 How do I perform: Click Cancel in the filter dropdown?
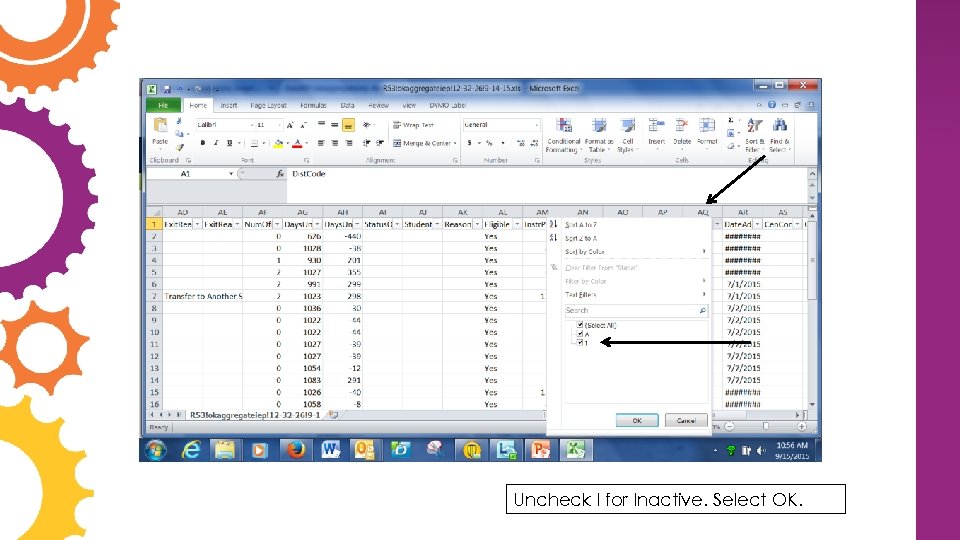[x=686, y=421]
